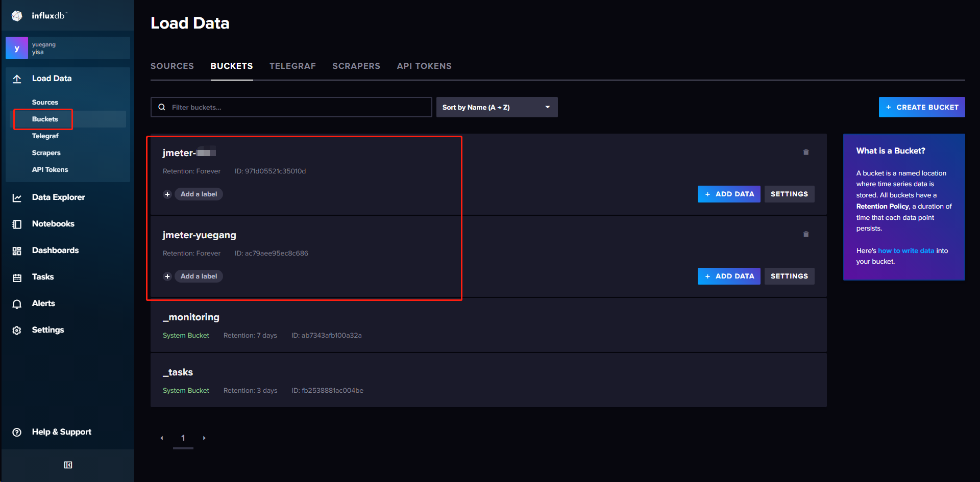Click the search magnifier icon in filter

click(162, 107)
